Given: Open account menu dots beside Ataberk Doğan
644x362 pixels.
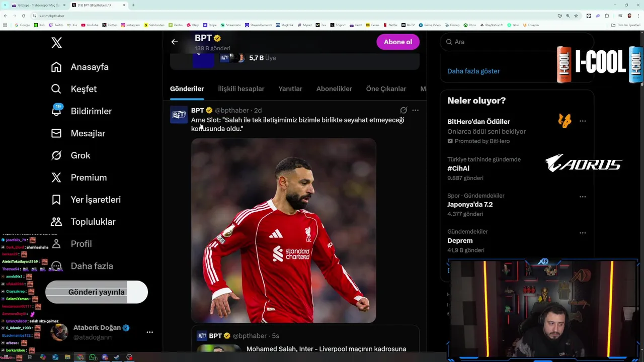Looking at the screenshot, I should coord(149,332).
